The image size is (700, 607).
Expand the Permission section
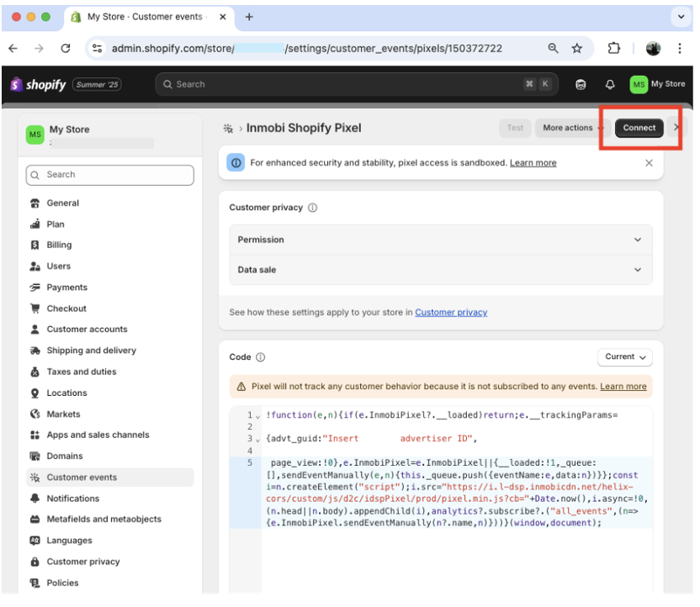pyautogui.click(x=441, y=240)
